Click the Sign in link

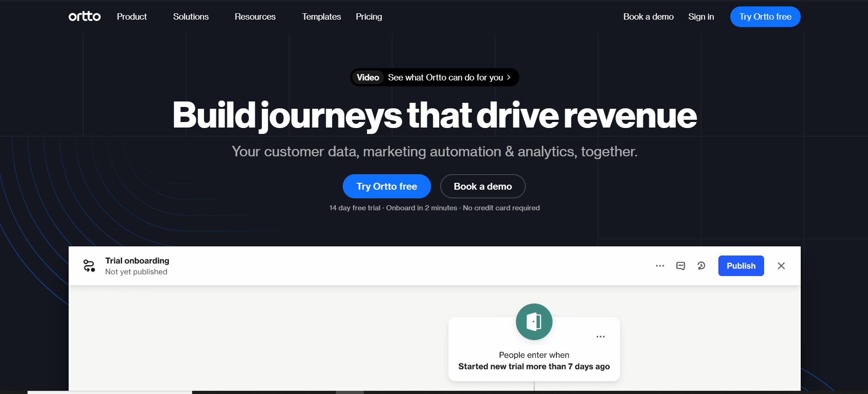click(x=701, y=16)
